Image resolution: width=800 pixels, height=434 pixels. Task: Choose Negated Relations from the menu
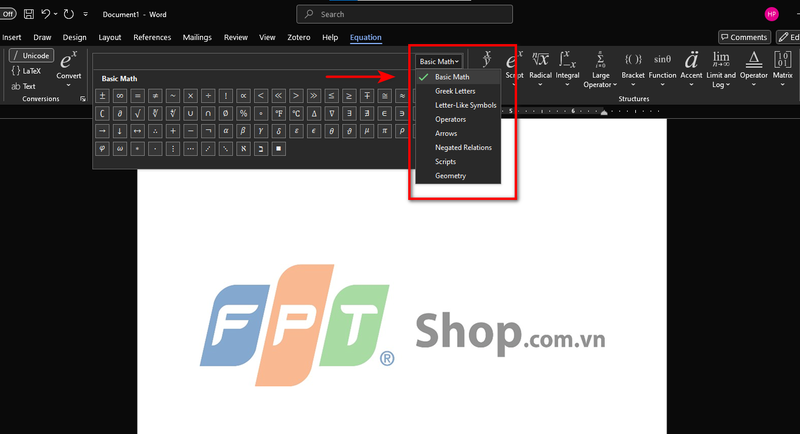pos(458,147)
